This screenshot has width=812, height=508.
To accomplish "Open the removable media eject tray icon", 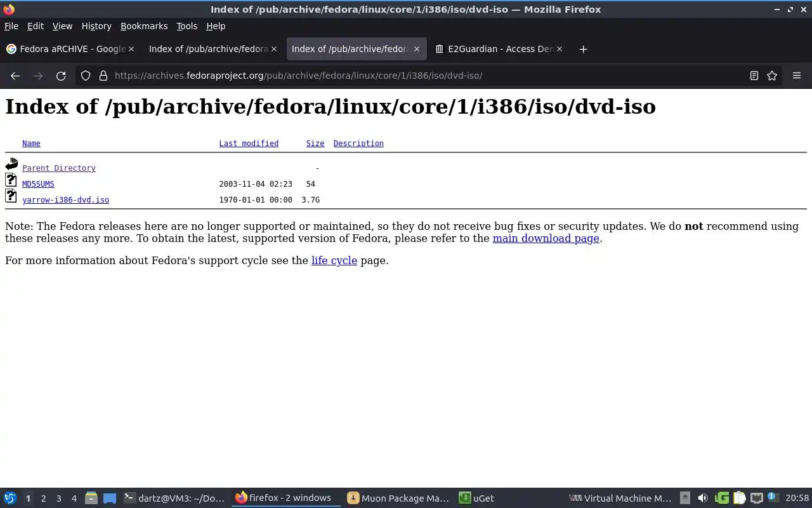I will pyautogui.click(x=685, y=498).
